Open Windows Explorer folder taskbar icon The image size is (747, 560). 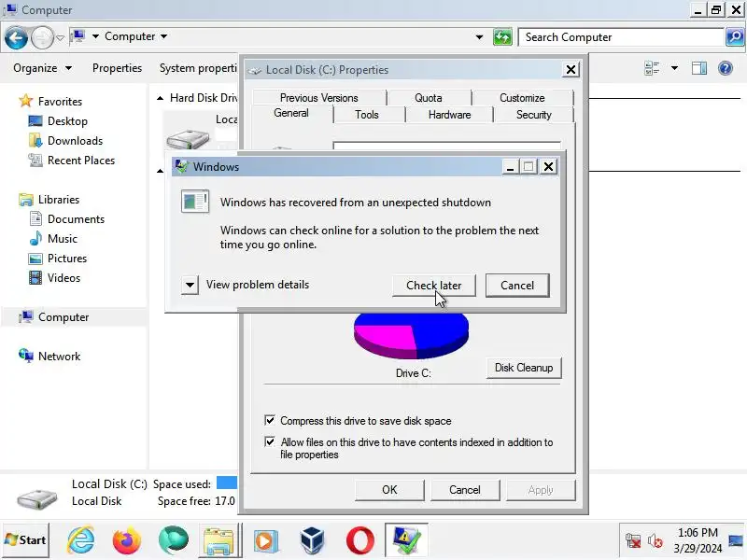pos(219,540)
